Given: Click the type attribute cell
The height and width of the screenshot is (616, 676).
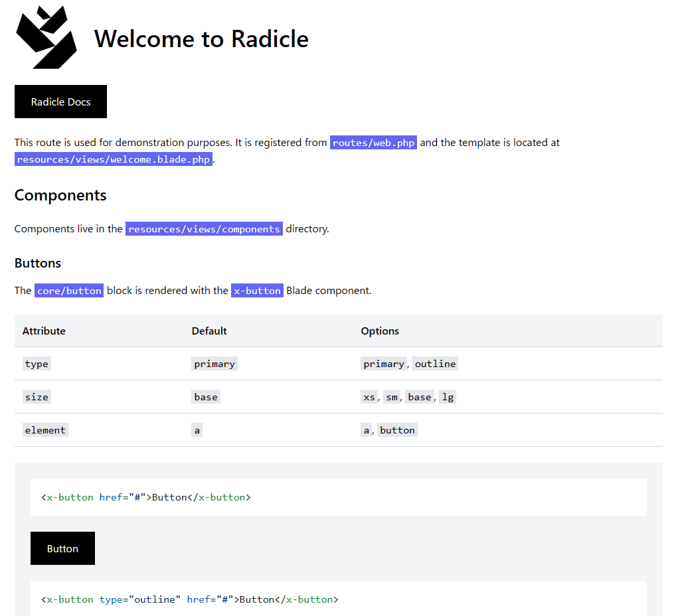Looking at the screenshot, I should [x=37, y=364].
